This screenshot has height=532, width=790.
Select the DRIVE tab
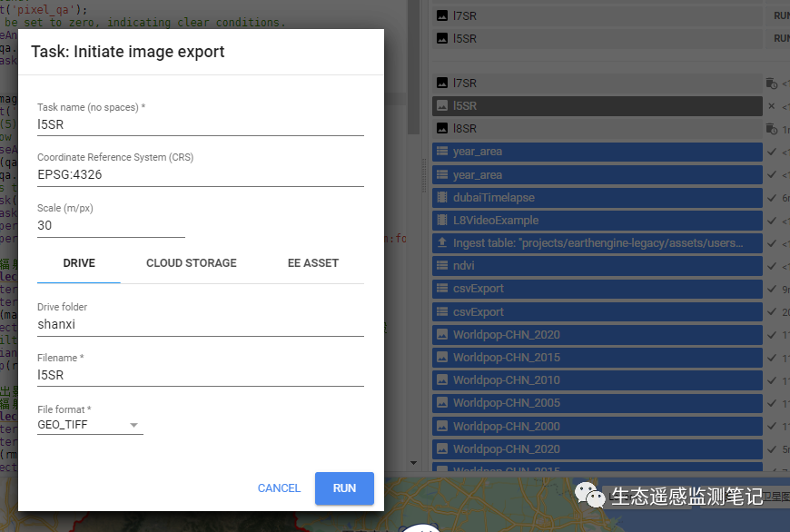pyautogui.click(x=79, y=263)
